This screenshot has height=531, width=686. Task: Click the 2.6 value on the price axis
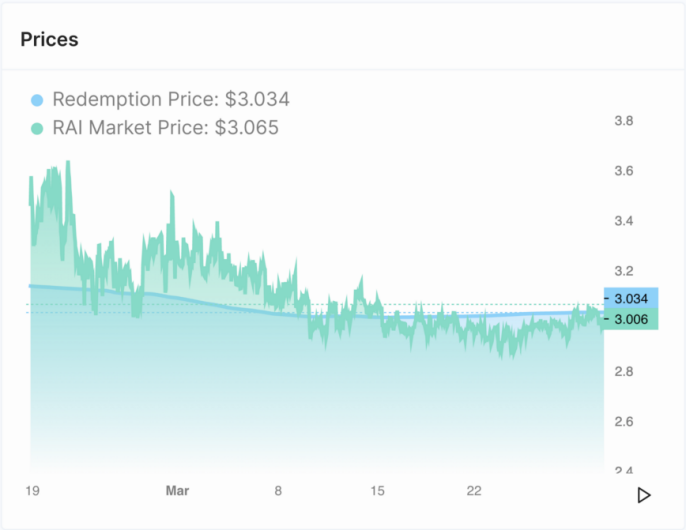click(x=624, y=421)
